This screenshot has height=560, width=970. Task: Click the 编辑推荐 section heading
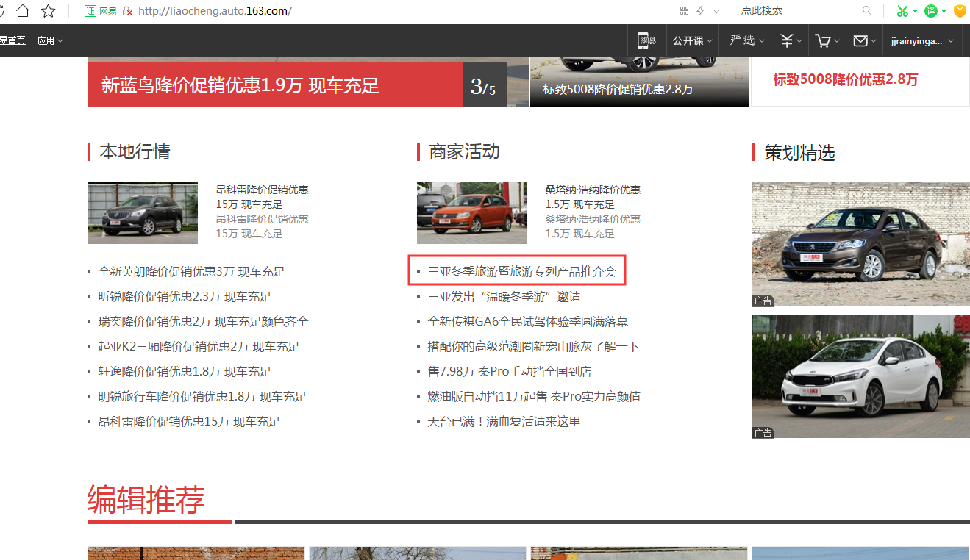(x=146, y=499)
